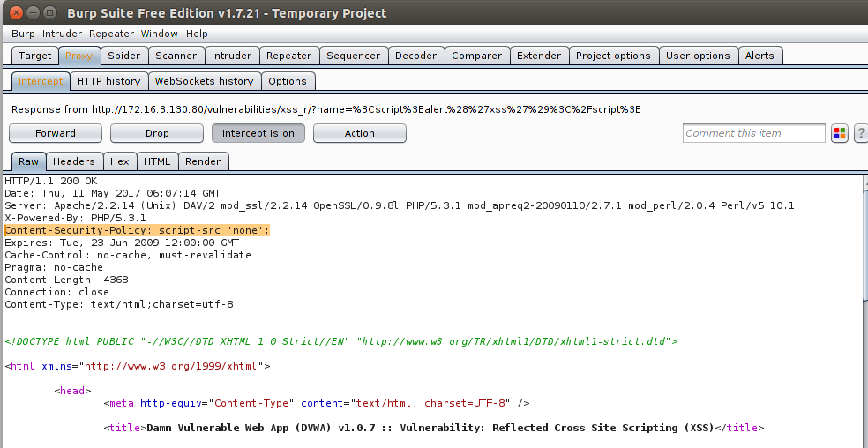Open the HTTP history sub-tab

point(108,81)
